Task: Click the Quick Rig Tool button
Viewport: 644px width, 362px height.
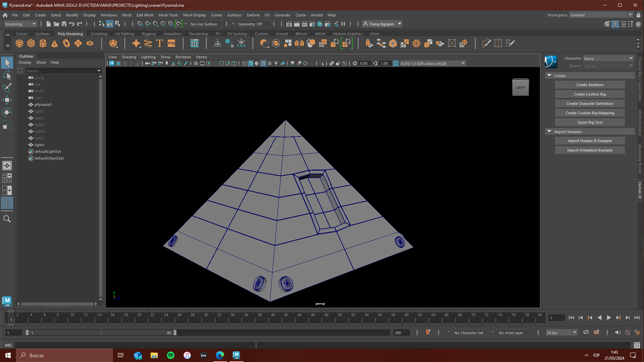Action: point(590,122)
